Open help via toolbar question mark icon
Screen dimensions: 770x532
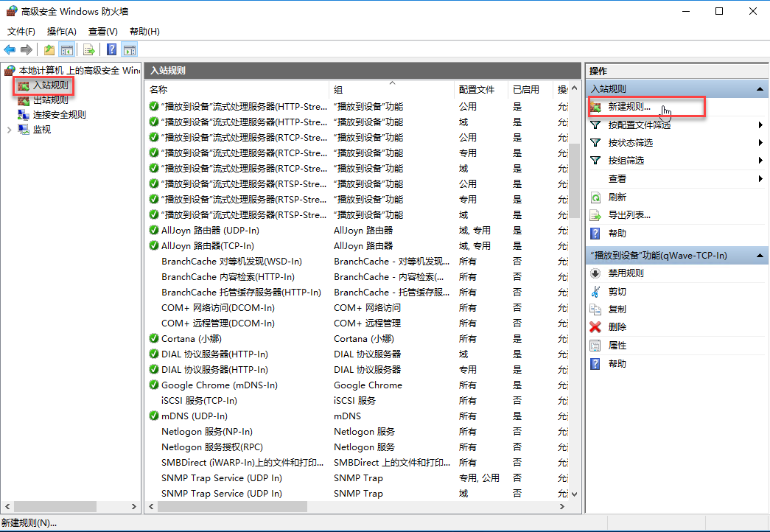(x=111, y=49)
